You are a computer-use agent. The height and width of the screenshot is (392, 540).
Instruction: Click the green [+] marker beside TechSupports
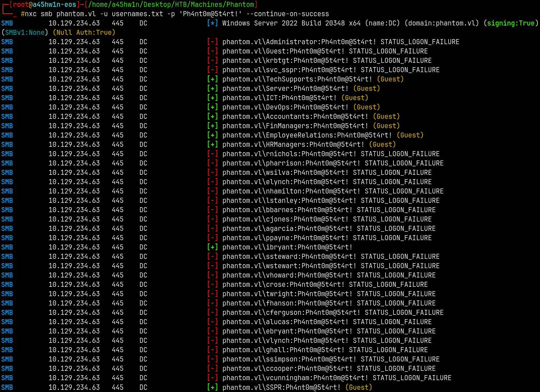click(x=212, y=79)
